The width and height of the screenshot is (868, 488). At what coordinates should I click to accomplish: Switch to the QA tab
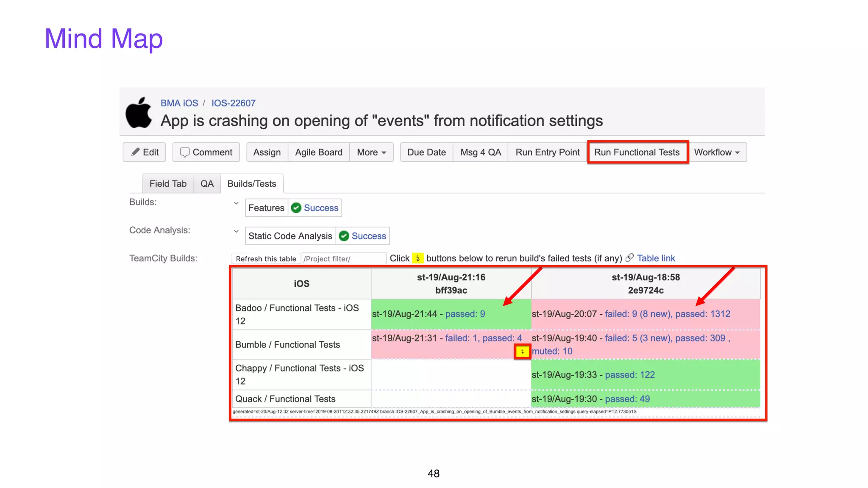point(207,183)
